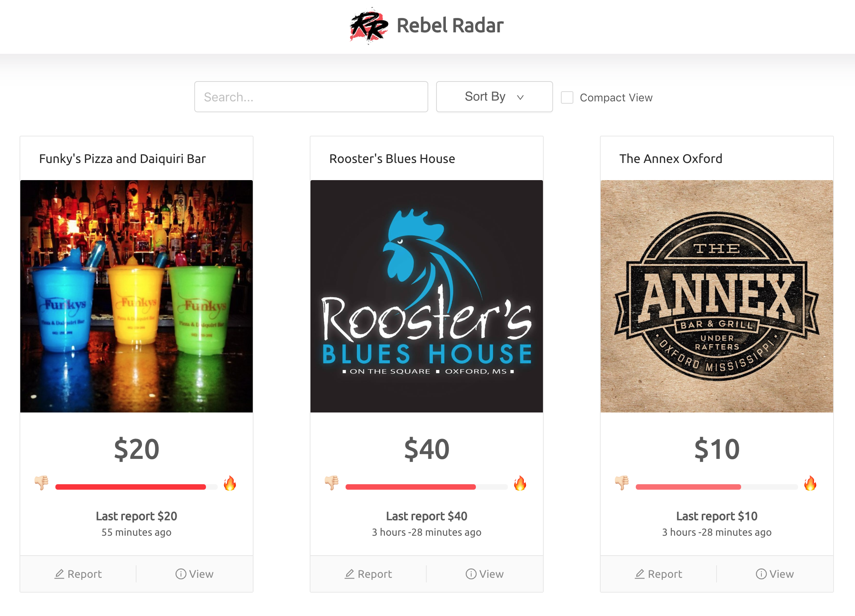Click thumbs-down icon on The Annex Oxford card
This screenshot has width=855, height=616.
pyautogui.click(x=622, y=483)
